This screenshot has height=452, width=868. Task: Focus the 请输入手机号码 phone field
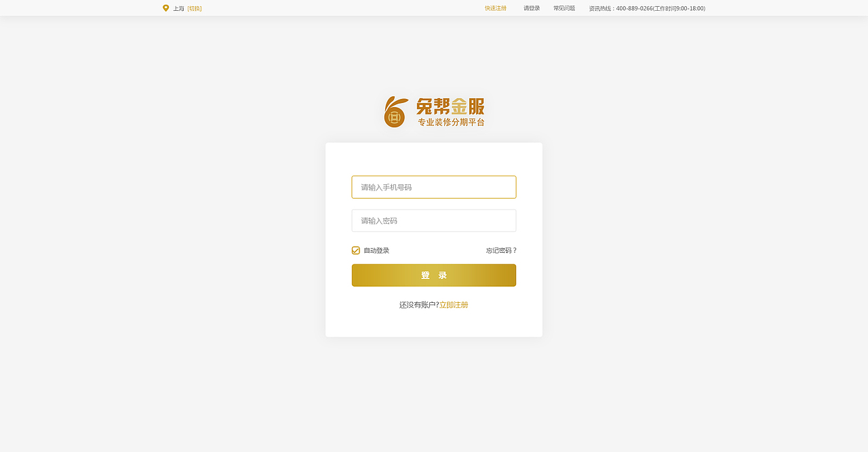[433, 187]
